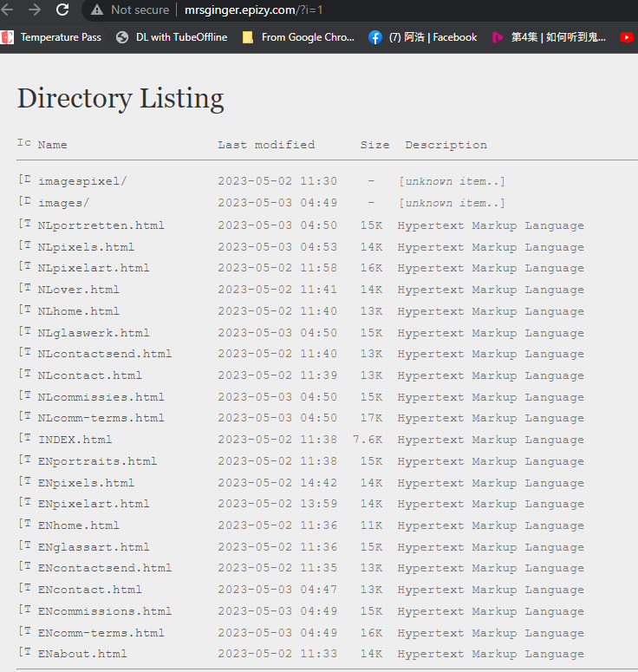Open the imagespixel/ folder
The width and height of the screenshot is (638, 672).
point(82,181)
